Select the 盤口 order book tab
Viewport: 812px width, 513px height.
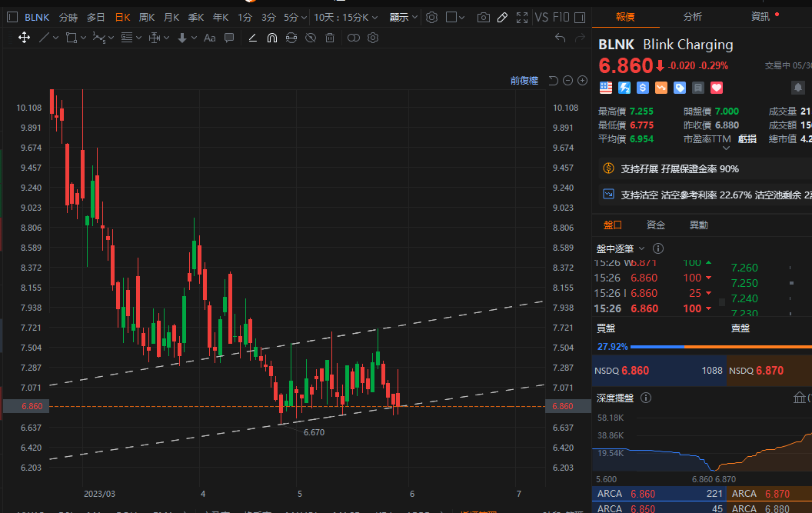(x=613, y=225)
